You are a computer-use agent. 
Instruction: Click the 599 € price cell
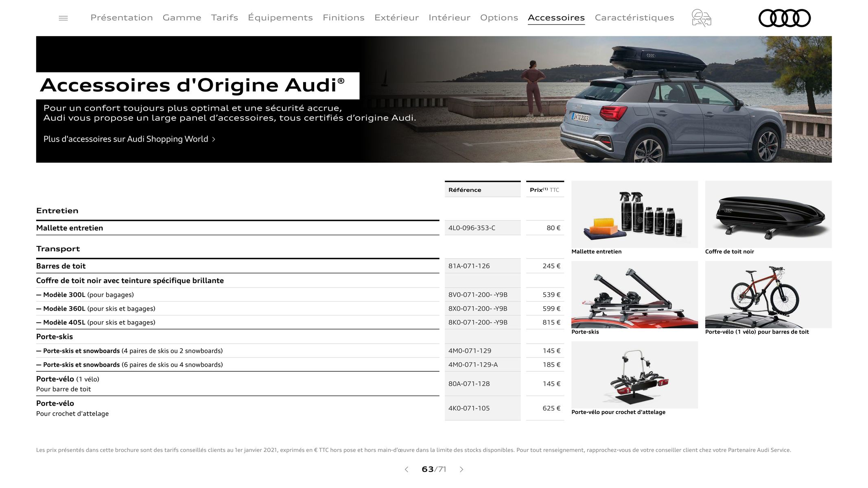pos(545,309)
